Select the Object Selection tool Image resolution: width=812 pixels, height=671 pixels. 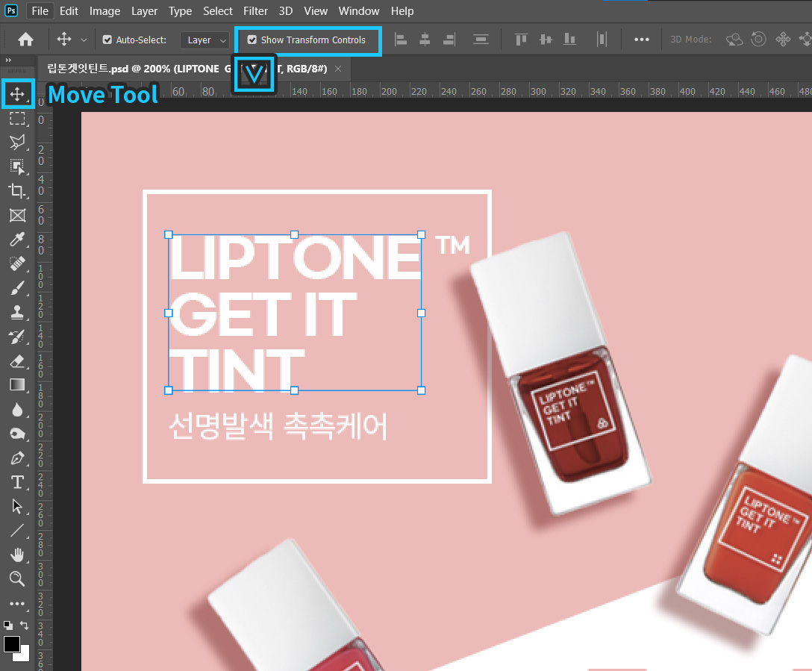(17, 166)
